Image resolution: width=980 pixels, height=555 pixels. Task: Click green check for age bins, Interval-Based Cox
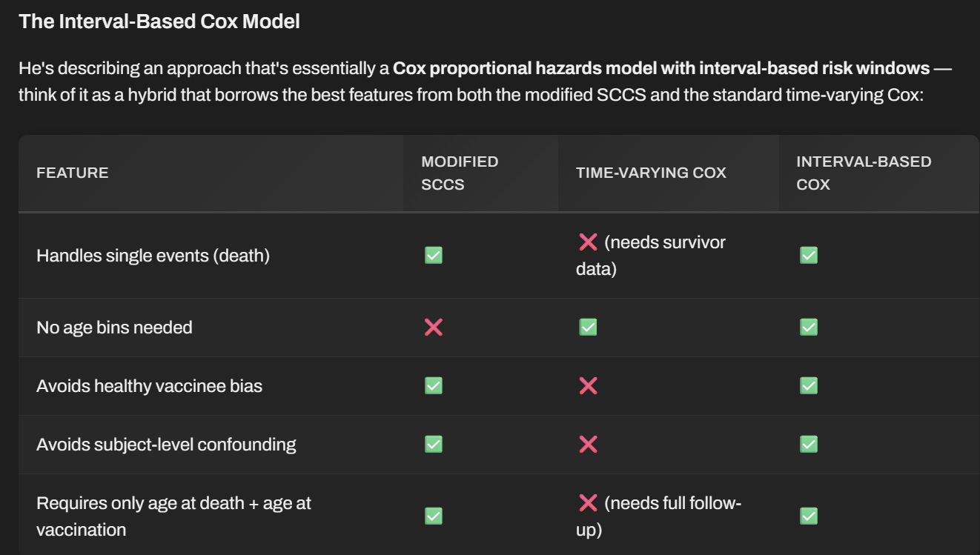pyautogui.click(x=809, y=327)
